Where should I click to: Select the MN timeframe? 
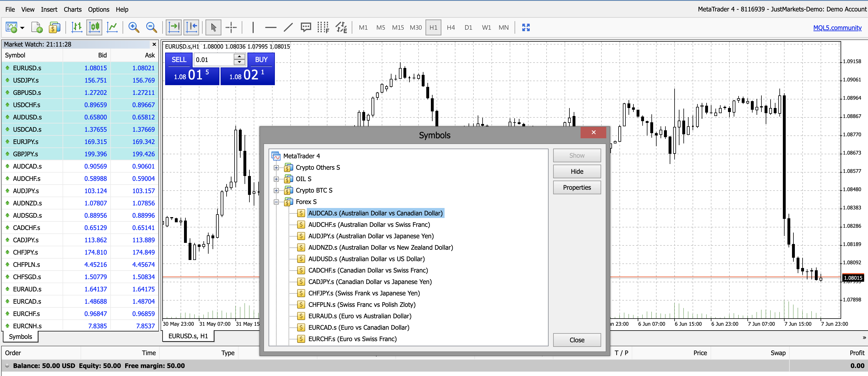coord(504,28)
